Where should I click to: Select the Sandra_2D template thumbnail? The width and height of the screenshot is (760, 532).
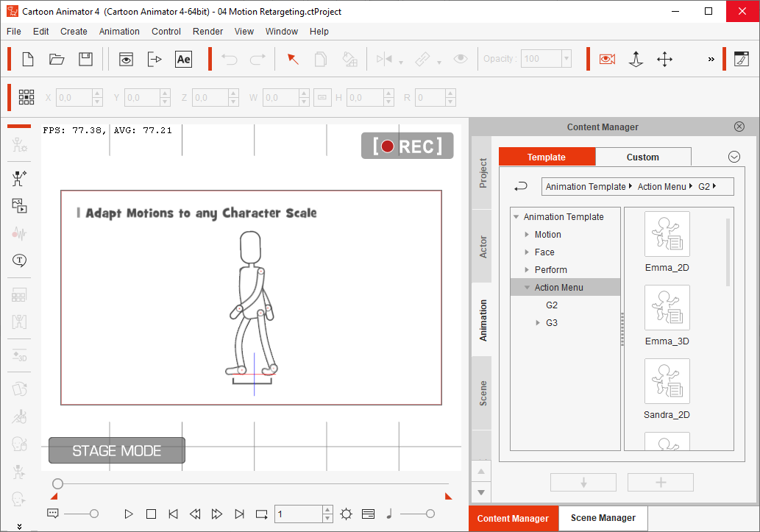pyautogui.click(x=667, y=381)
